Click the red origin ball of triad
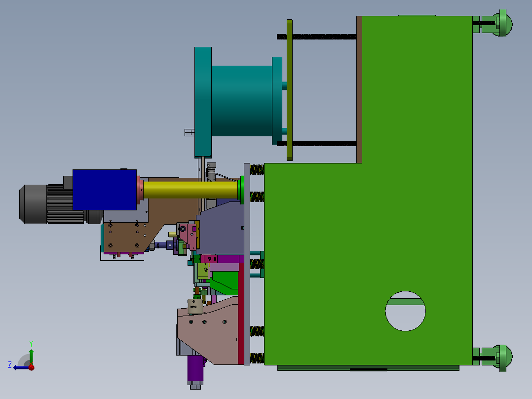The image size is (532, 399). pos(31,367)
